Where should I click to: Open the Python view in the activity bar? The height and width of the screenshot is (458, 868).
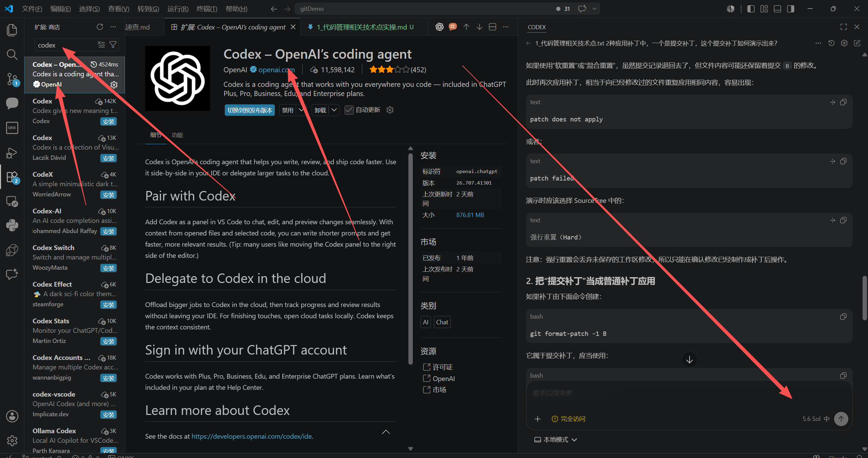pos(12,225)
